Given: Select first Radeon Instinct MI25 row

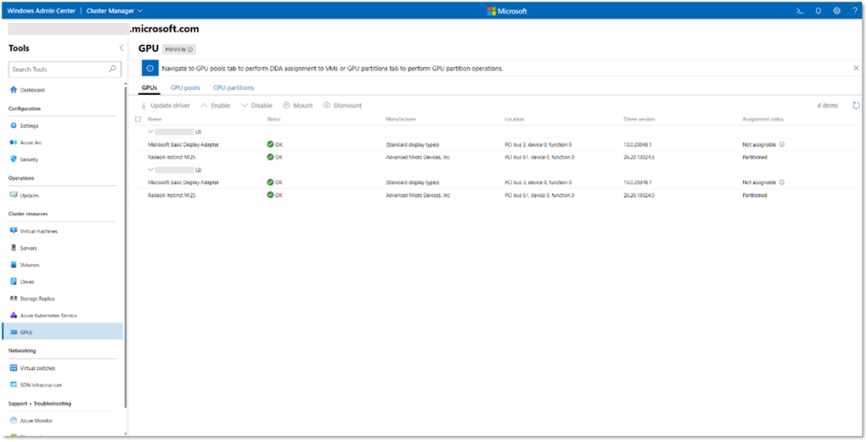Looking at the screenshot, I should (x=497, y=157).
